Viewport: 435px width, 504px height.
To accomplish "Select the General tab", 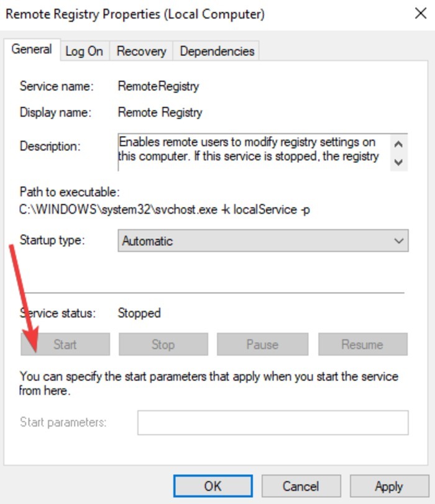I will click(32, 49).
